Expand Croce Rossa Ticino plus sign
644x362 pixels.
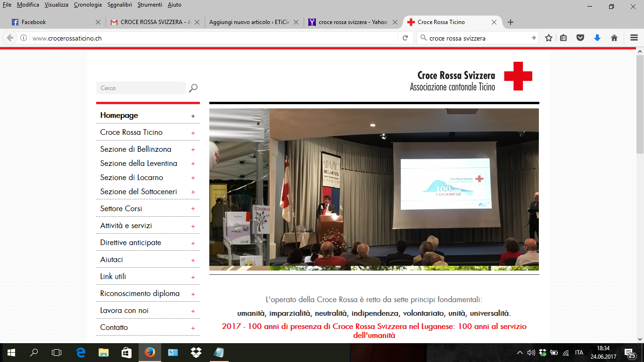pos(193,133)
